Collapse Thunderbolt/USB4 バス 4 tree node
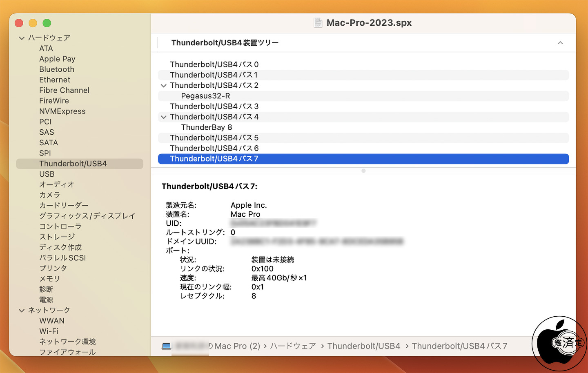This screenshot has height=373, width=588. 164,117
